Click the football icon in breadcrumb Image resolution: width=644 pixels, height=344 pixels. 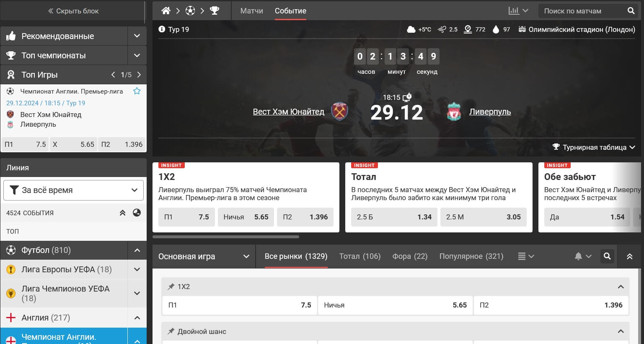pyautogui.click(x=190, y=11)
